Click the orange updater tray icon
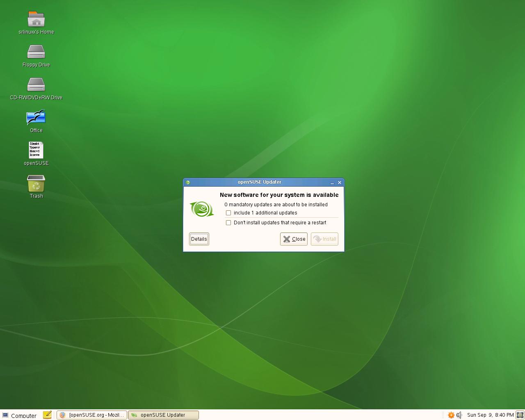525x420 pixels. (451, 415)
